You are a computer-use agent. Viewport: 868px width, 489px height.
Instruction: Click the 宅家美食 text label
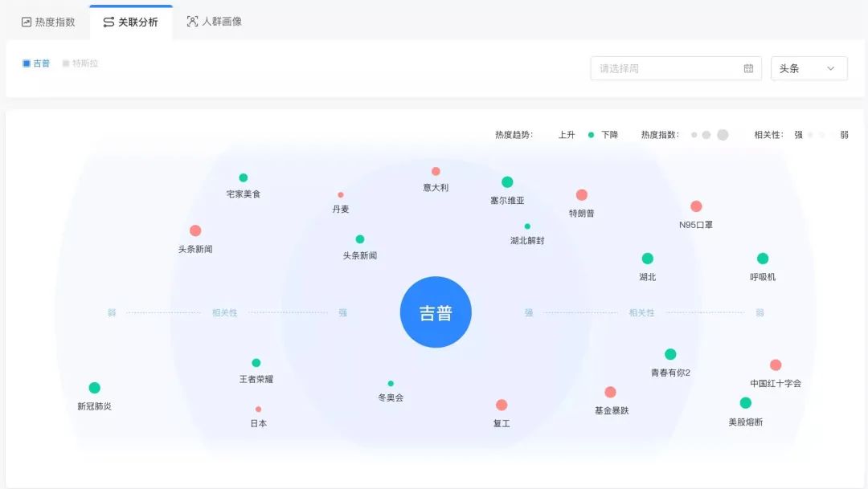(243, 194)
